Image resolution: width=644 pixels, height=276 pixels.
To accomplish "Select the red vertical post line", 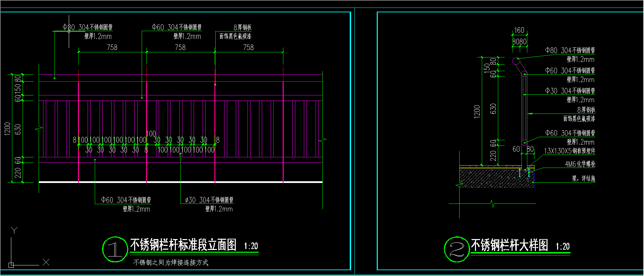I will click(147, 123).
